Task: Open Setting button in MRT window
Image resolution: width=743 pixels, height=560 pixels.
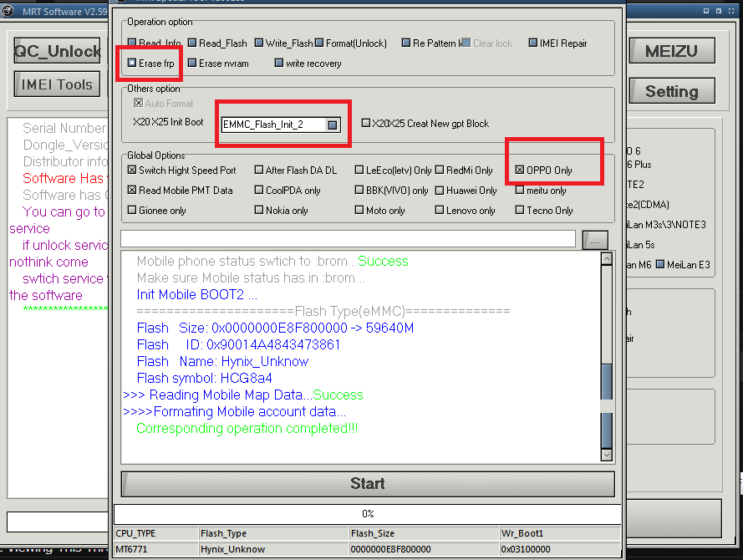Action: (672, 91)
